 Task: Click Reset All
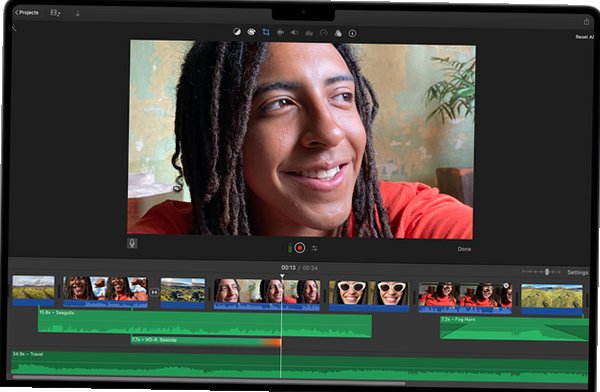(584, 37)
